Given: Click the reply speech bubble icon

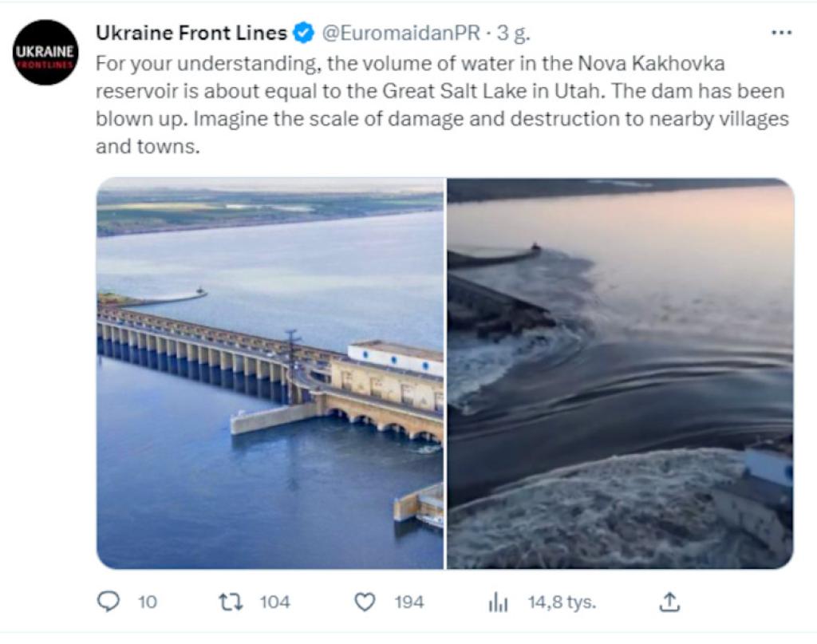Looking at the screenshot, I should tap(108, 602).
